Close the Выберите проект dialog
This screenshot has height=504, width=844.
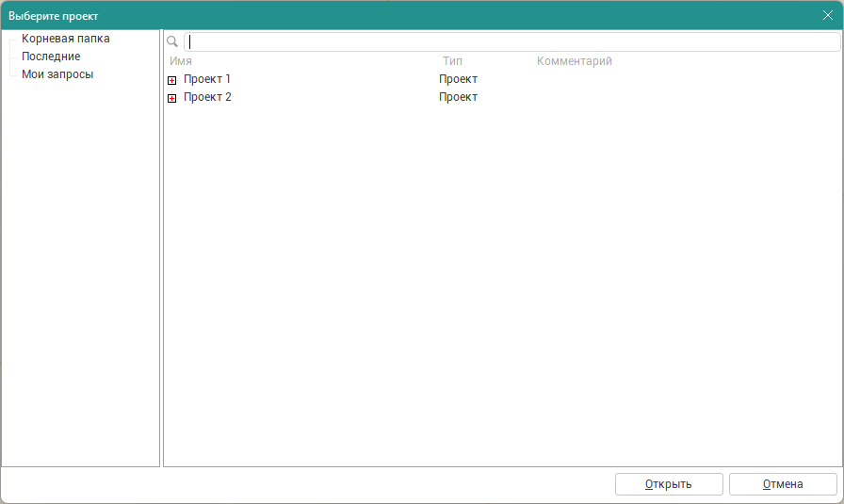coord(828,15)
